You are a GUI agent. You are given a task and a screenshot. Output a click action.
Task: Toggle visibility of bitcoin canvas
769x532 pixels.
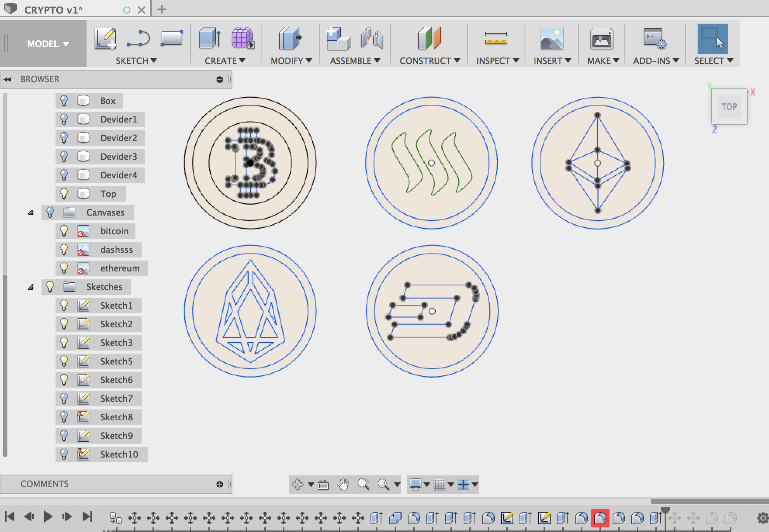click(64, 231)
